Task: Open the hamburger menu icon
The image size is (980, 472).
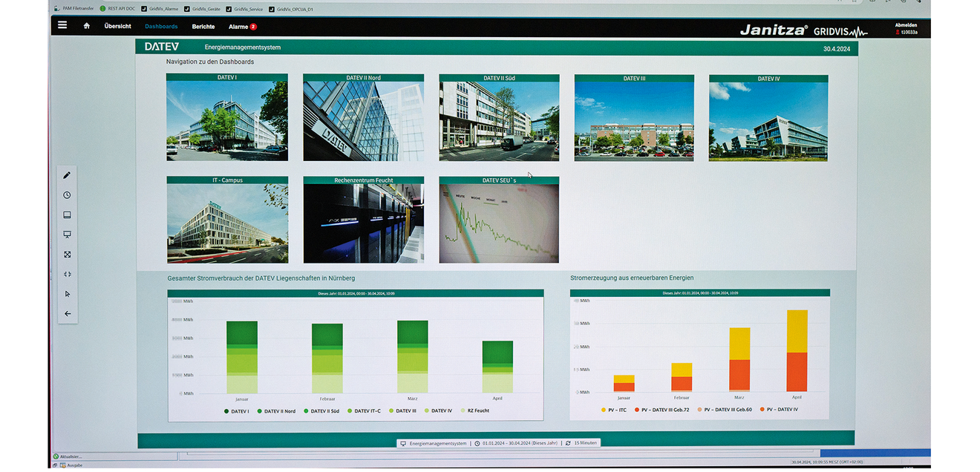Action: pos(62,25)
